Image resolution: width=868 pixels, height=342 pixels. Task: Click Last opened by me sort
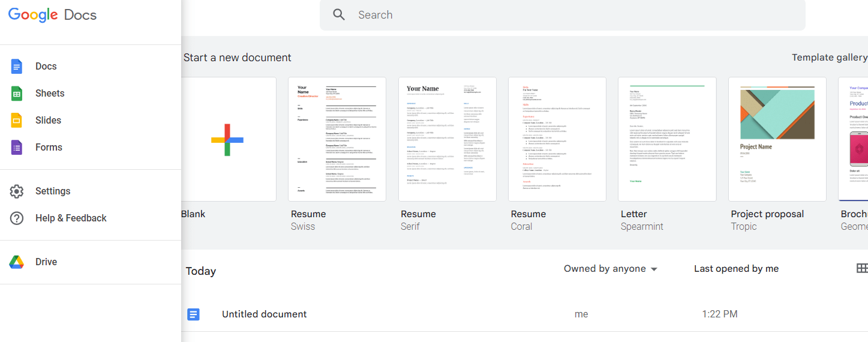[736, 269]
